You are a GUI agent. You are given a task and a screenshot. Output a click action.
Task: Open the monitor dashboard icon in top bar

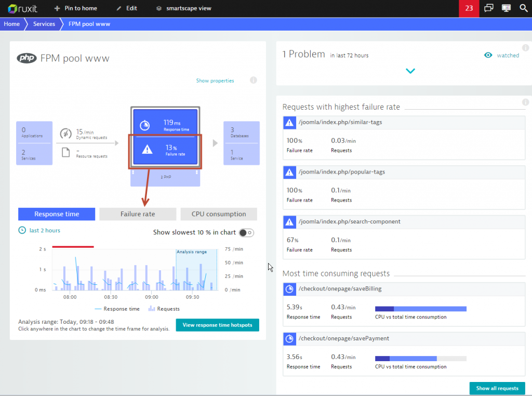coord(506,8)
